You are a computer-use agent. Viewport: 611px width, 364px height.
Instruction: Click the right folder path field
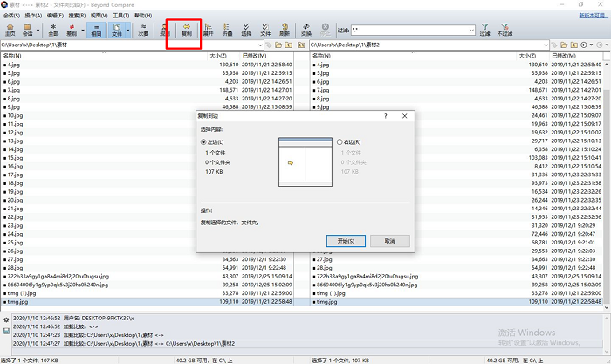coord(426,45)
